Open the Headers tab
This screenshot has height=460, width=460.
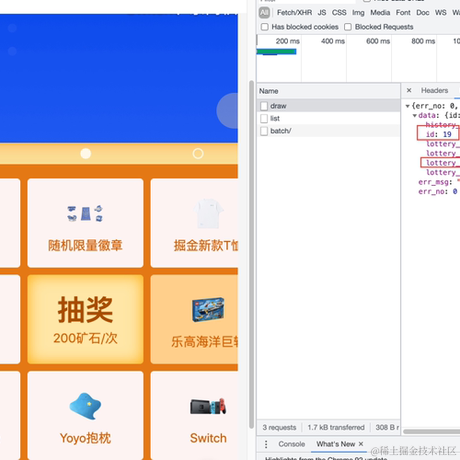click(x=434, y=90)
